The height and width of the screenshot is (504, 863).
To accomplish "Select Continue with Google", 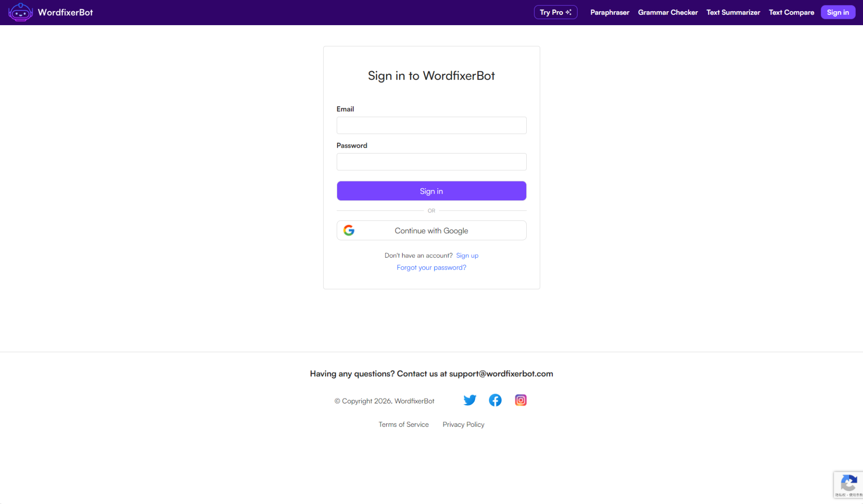I will point(431,230).
